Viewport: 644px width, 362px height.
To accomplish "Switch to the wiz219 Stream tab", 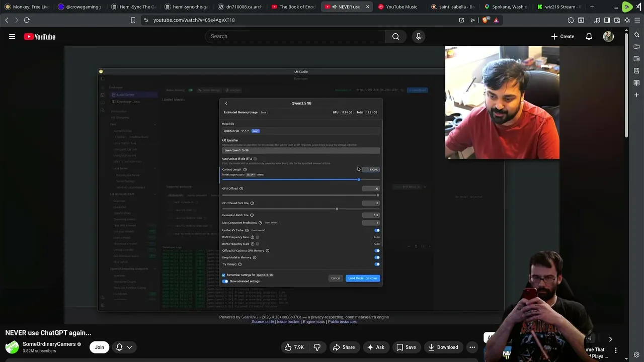I will (x=558, y=7).
